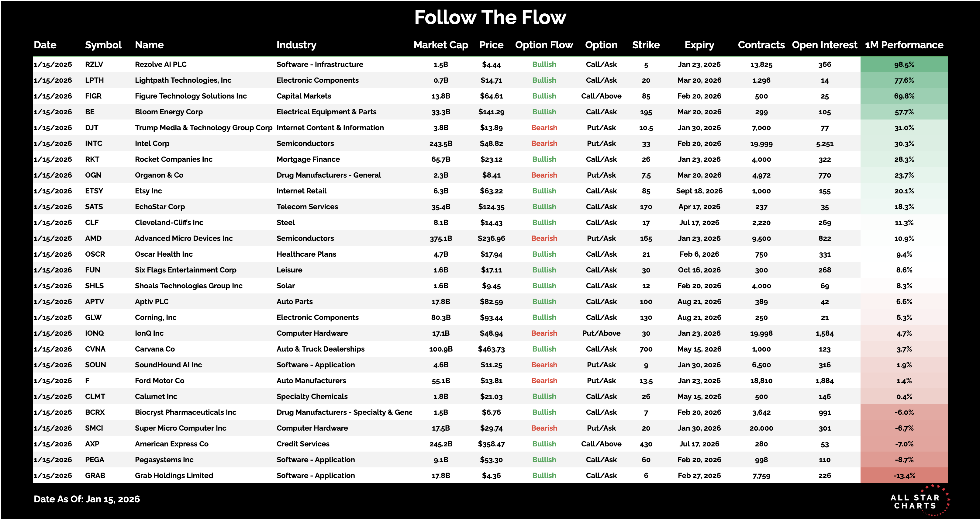The image size is (980, 520).
Task: Select the Symbol column header
Action: [103, 45]
